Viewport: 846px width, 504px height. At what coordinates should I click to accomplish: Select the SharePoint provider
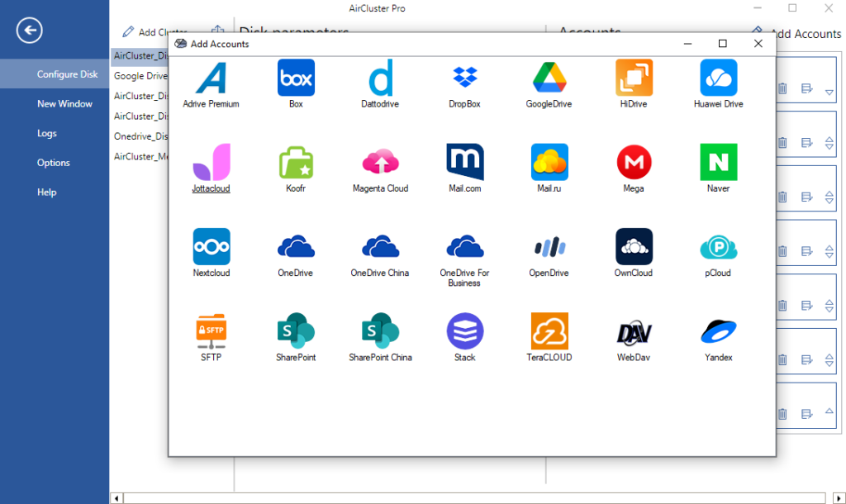[296, 331]
